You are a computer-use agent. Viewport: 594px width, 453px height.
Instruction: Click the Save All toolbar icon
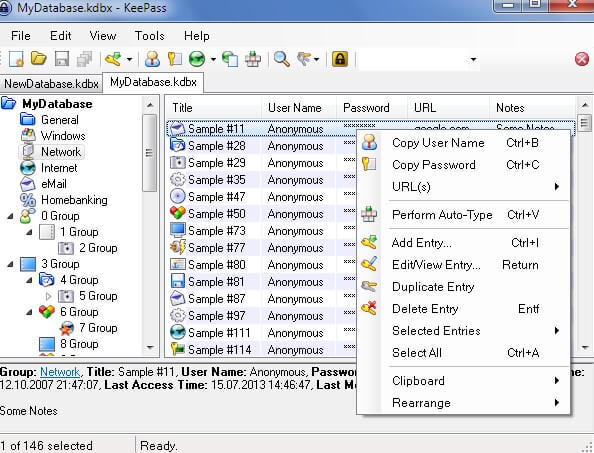(84, 59)
